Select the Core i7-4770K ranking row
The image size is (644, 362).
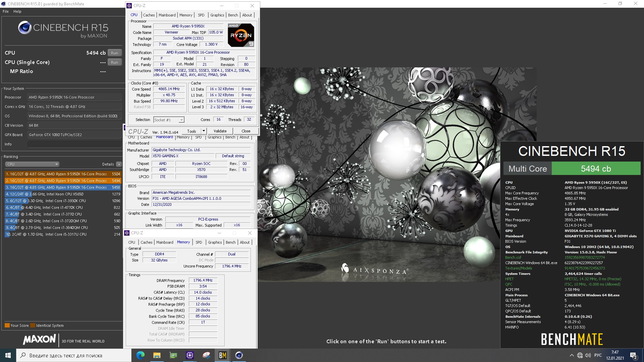click(x=63, y=207)
